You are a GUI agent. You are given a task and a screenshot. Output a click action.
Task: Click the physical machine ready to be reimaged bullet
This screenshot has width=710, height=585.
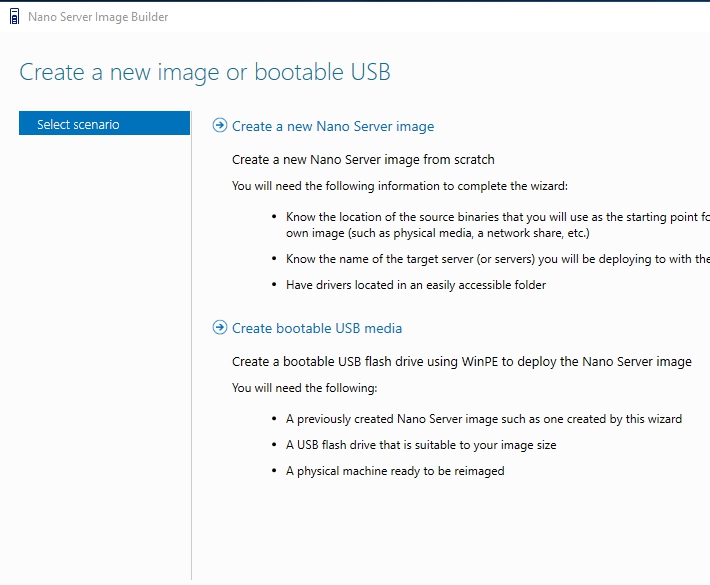click(395, 471)
